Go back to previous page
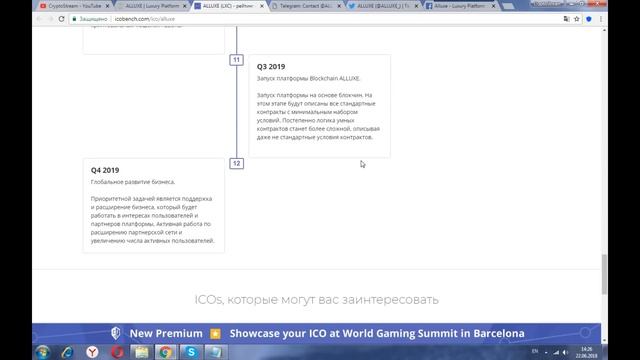 pyautogui.click(x=39, y=19)
